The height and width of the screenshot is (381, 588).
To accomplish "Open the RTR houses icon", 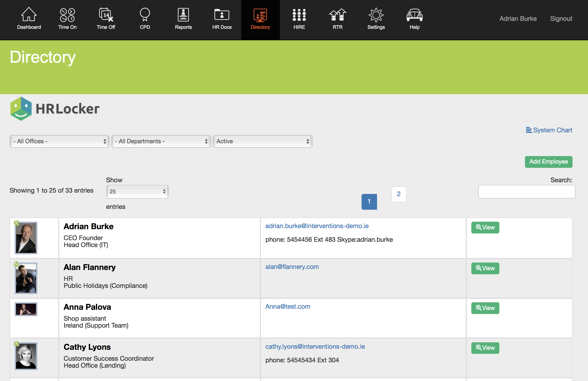I will (338, 15).
